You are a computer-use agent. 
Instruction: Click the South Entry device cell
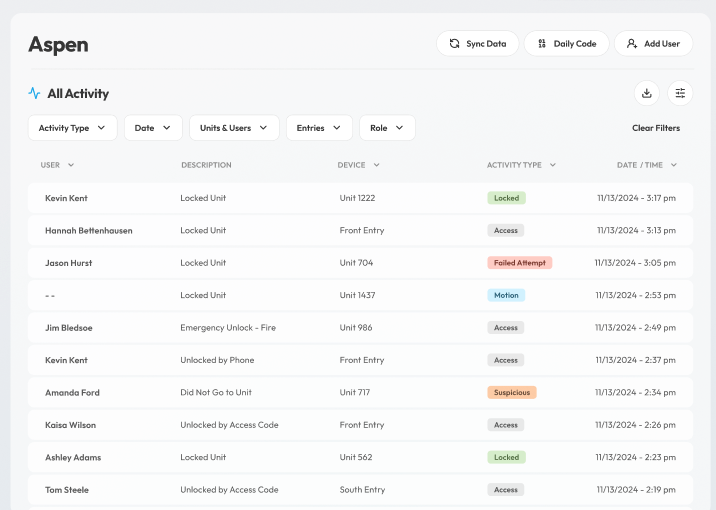pyautogui.click(x=362, y=489)
